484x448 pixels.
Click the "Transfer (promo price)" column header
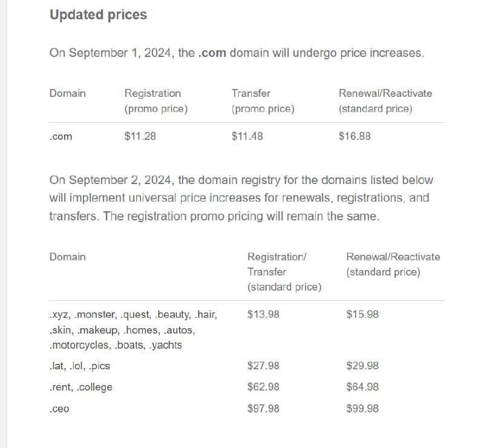[x=263, y=101]
